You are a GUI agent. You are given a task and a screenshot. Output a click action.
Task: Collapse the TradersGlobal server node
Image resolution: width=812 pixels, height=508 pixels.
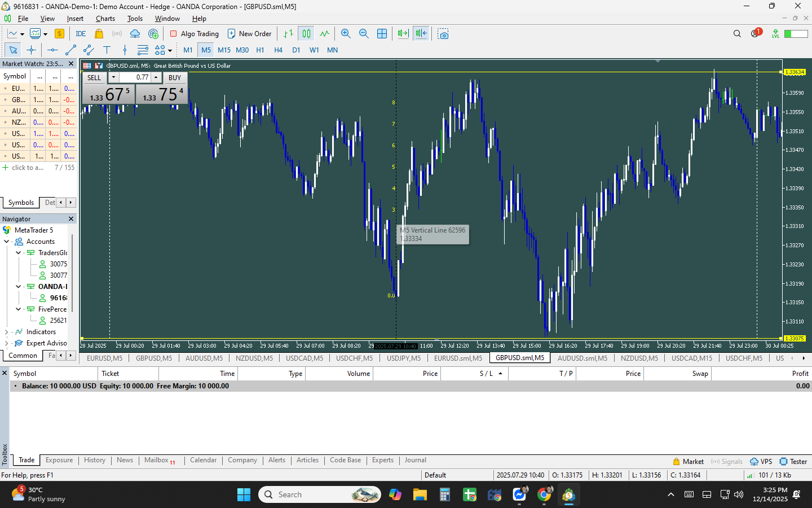tap(18, 253)
